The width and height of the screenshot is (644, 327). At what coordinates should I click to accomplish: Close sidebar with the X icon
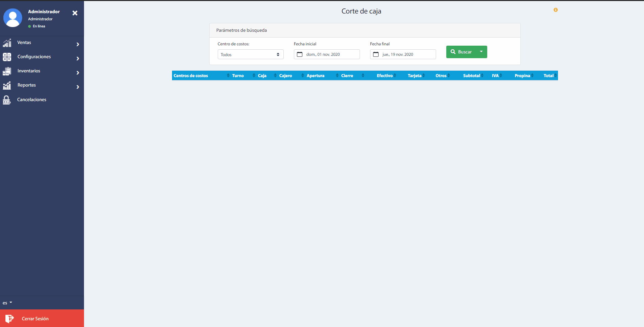75,13
